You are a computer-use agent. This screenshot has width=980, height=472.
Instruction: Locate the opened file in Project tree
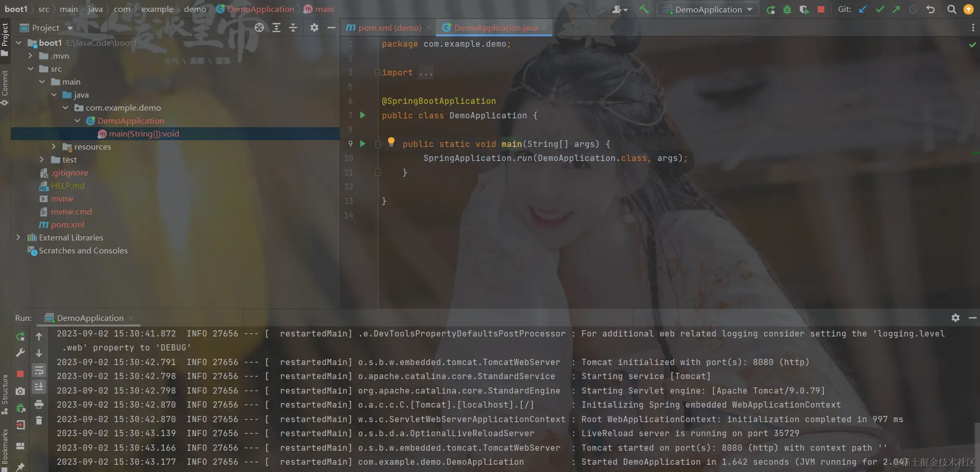[259, 28]
